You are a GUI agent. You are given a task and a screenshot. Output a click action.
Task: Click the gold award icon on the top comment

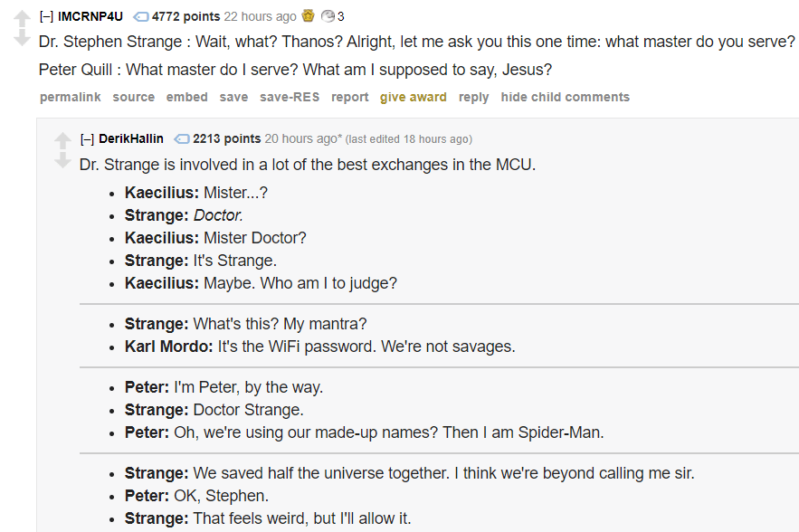306,14
